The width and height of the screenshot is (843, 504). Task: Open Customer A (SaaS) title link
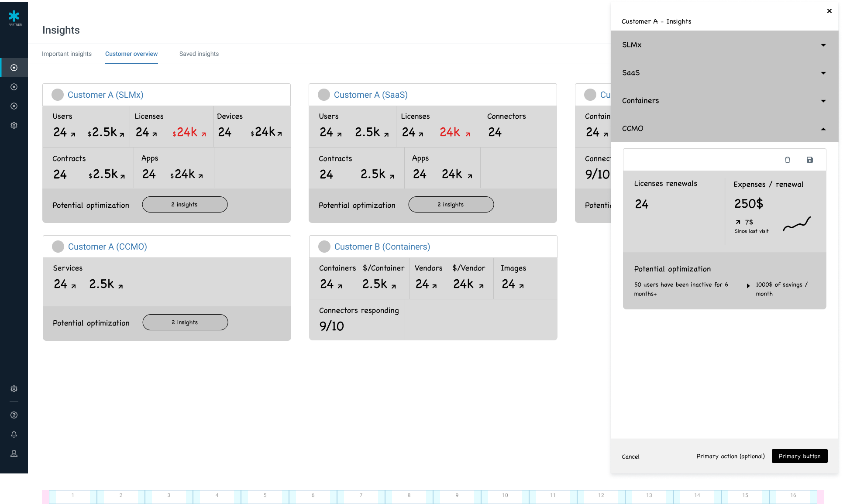point(371,95)
